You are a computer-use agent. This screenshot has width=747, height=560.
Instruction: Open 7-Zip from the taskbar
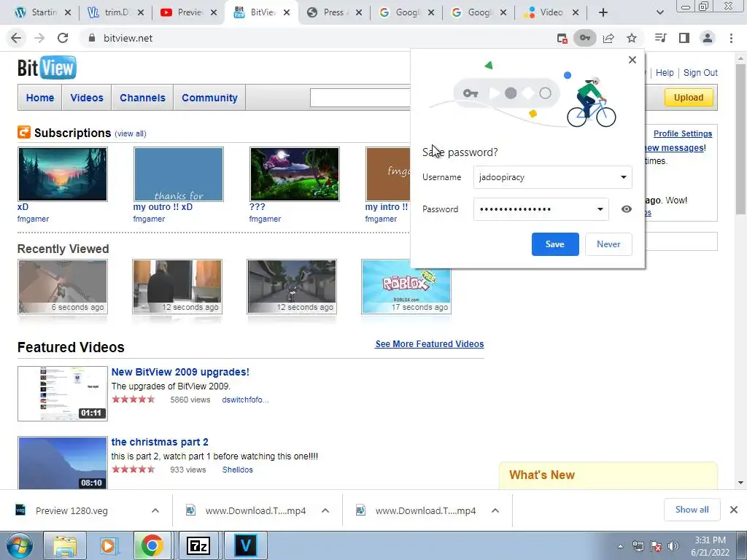(x=198, y=546)
